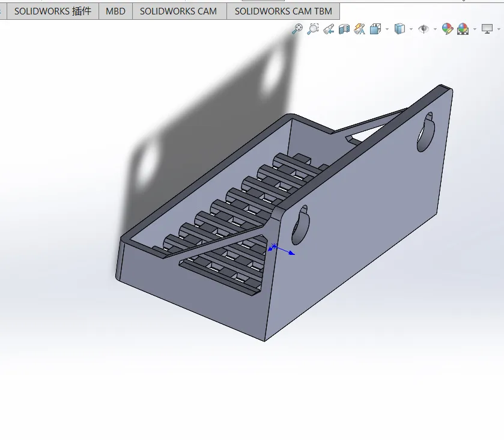Viewport: 504px width, 440px height.
Task: Click the Apply Scene icon
Action: pos(463,29)
